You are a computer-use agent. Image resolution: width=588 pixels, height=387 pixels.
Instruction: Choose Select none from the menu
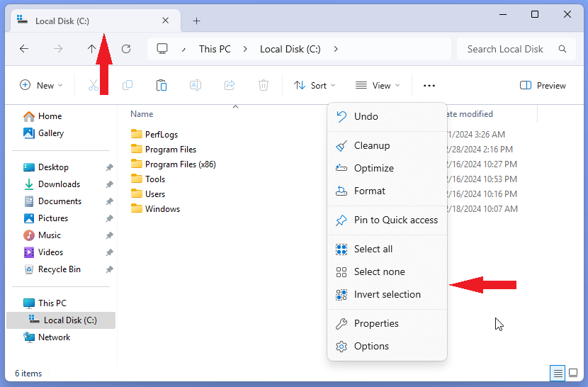(387, 271)
